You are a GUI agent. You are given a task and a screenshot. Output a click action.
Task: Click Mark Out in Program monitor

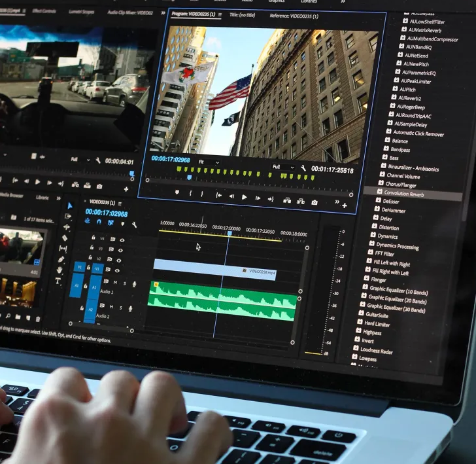click(x=202, y=194)
